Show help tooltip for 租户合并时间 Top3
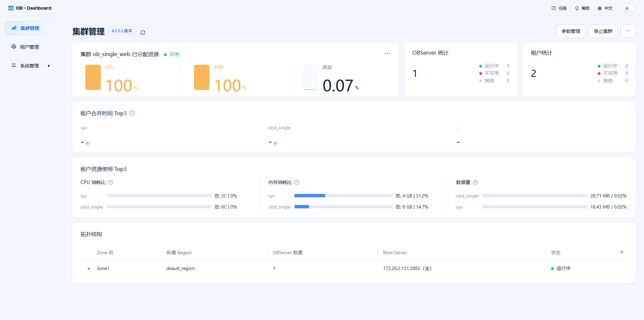The height and width of the screenshot is (320, 644). coord(132,113)
